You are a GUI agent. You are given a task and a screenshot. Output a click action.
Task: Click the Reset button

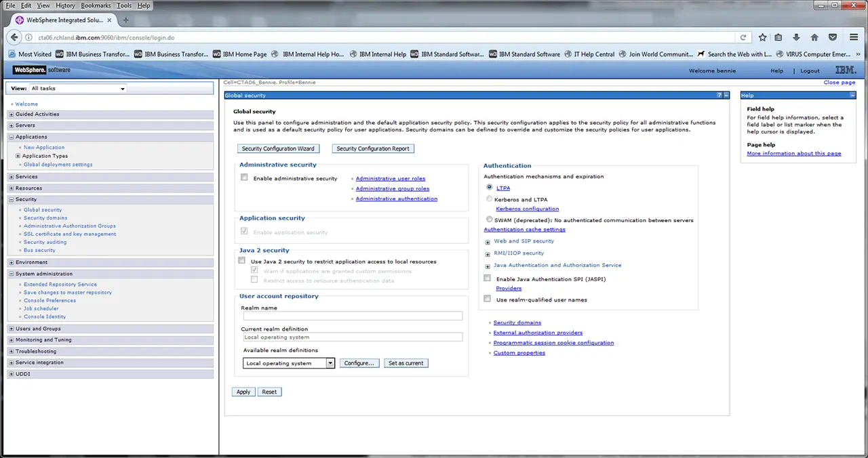(269, 392)
